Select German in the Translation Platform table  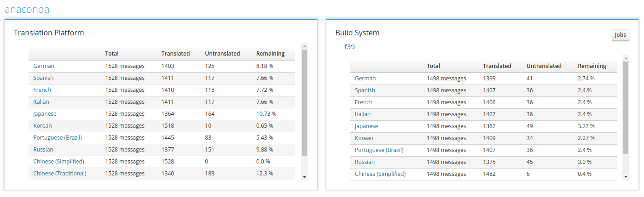click(x=44, y=66)
